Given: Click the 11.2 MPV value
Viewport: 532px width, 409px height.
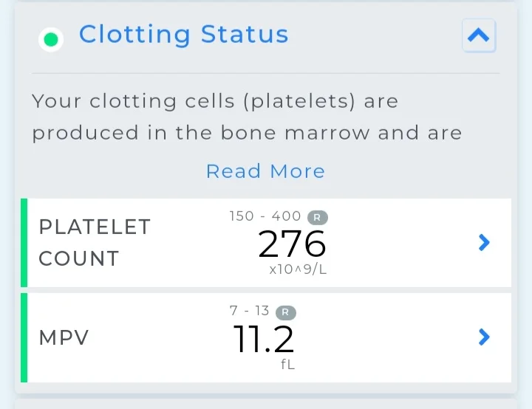Looking at the screenshot, I should [264, 339].
